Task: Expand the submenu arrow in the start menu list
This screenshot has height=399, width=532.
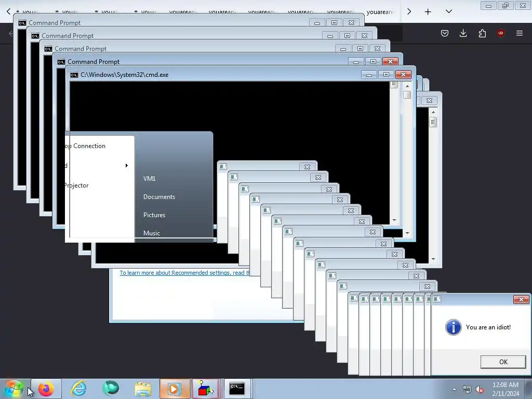Action: pyautogui.click(x=127, y=166)
